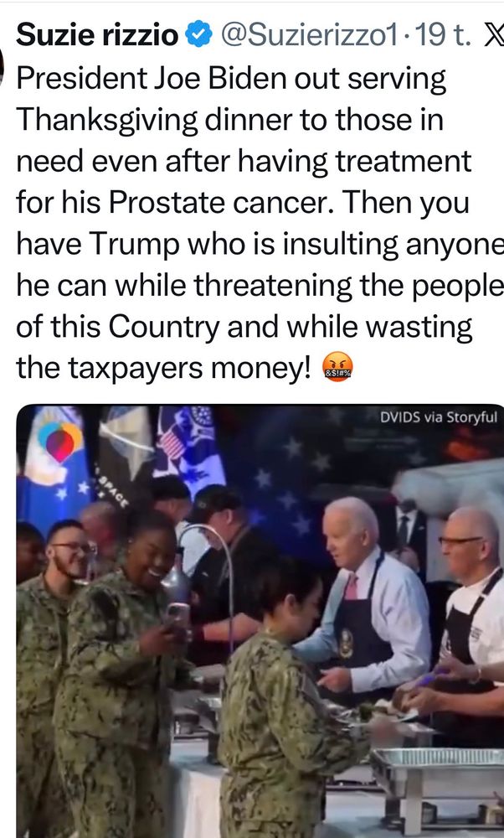Click the round seal on navy apron
Screen dimensions: 504x838
pyautogui.click(x=346, y=644)
